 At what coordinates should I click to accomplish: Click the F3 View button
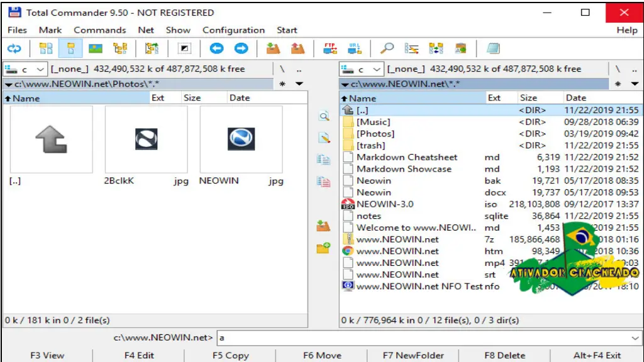(47, 356)
